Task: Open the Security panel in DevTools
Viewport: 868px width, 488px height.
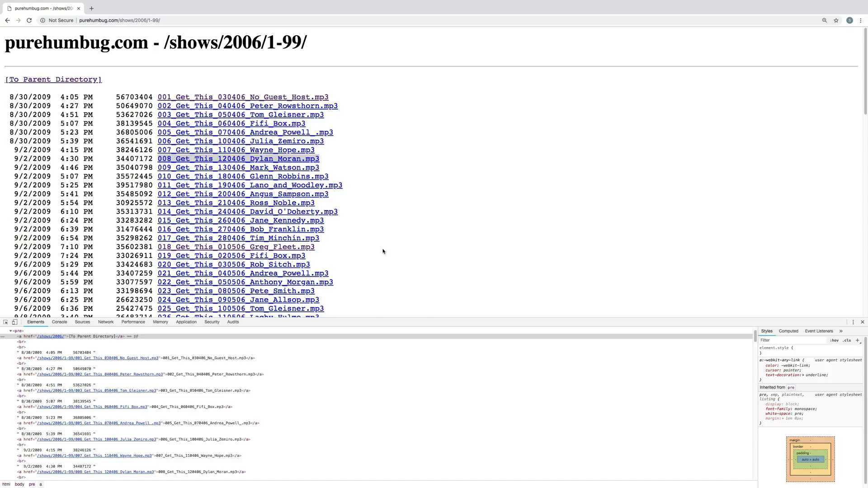Action: [212, 322]
